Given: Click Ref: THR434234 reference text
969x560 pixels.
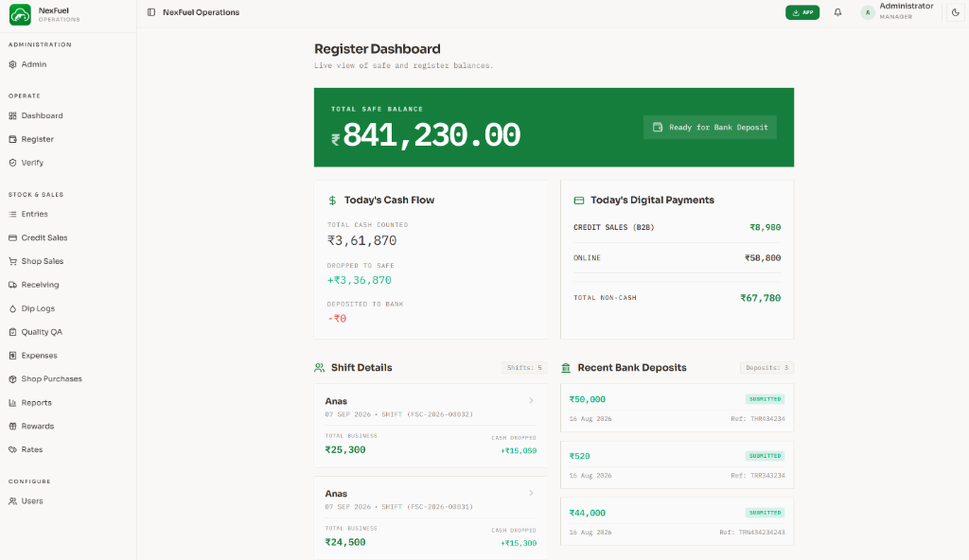Looking at the screenshot, I should coord(758,419).
